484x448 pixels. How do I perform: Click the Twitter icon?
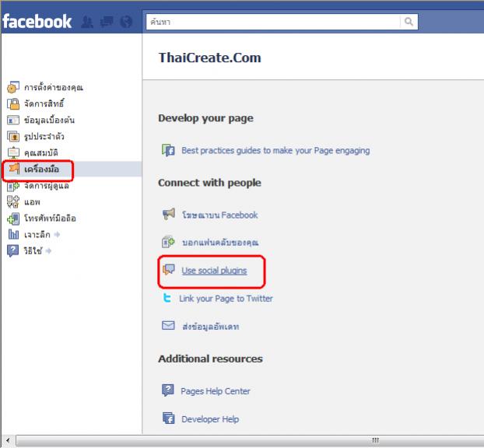coord(167,298)
